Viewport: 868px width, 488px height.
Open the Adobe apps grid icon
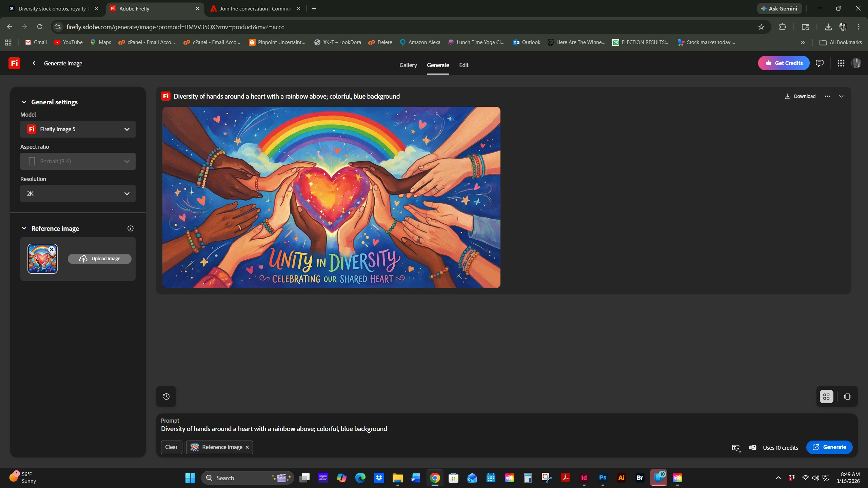click(841, 63)
